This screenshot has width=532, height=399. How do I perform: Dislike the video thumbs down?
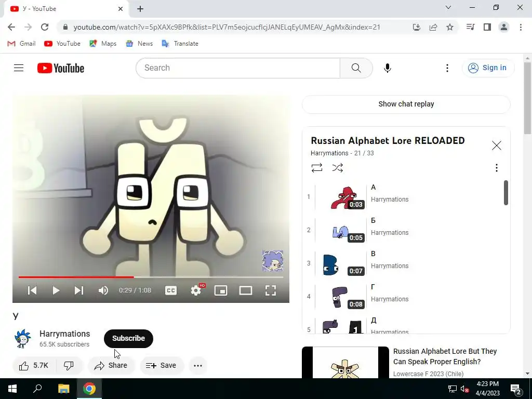coord(69,365)
